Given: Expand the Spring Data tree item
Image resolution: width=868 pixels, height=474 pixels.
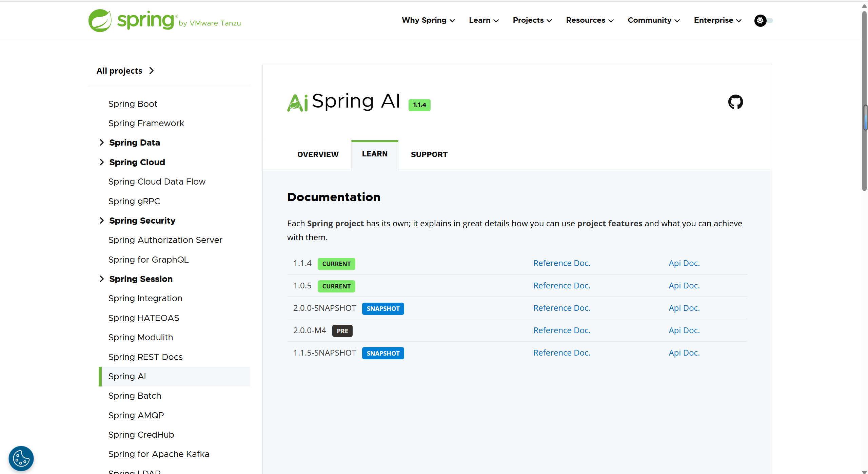Looking at the screenshot, I should [101, 143].
